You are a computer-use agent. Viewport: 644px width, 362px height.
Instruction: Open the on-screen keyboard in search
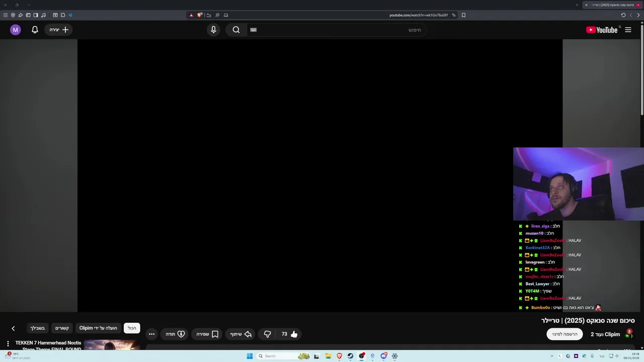[254, 30]
